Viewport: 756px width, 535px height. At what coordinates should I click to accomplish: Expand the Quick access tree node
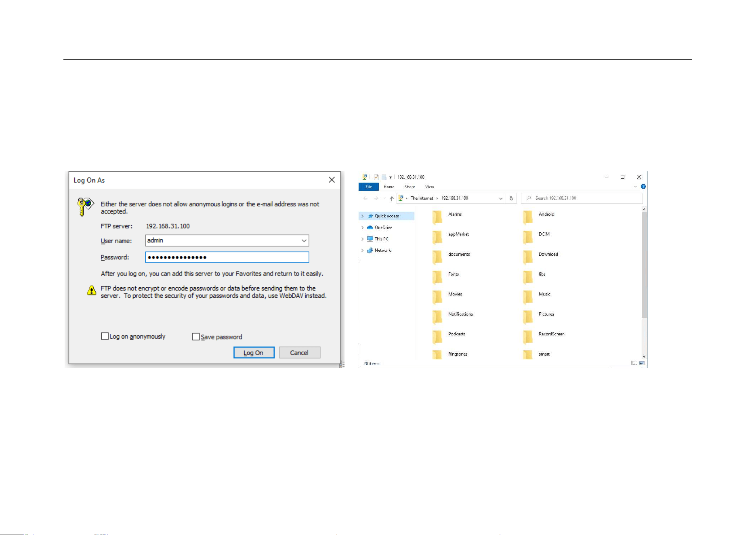[362, 216]
